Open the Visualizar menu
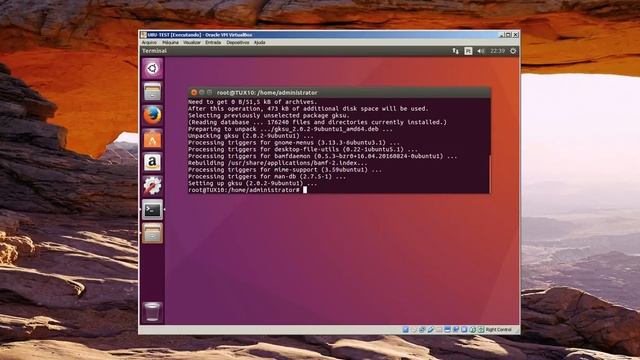 (192, 42)
